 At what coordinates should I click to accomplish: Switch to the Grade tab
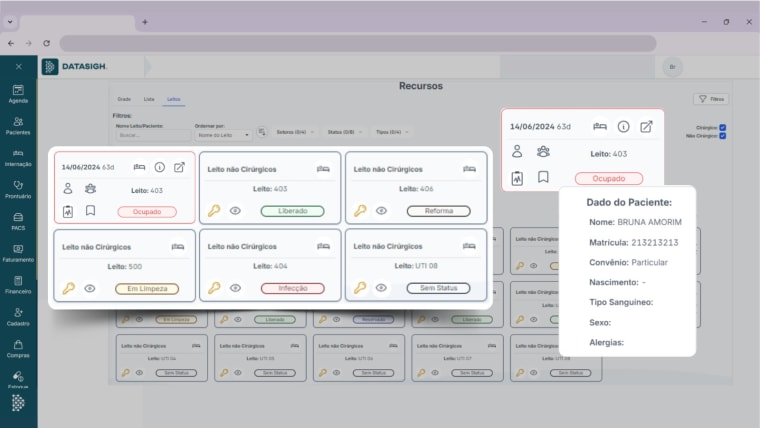tap(124, 99)
